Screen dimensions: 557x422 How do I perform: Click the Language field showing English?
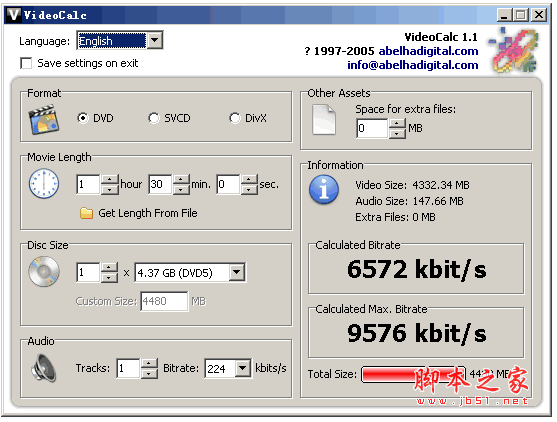pyautogui.click(x=112, y=40)
